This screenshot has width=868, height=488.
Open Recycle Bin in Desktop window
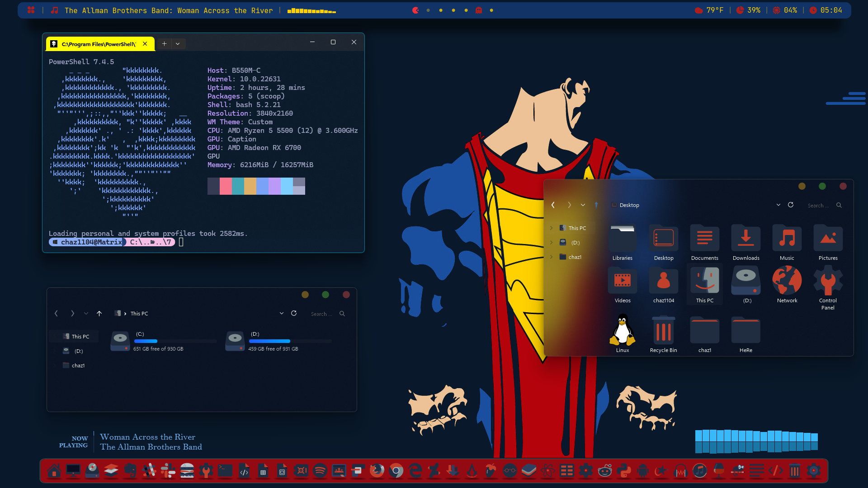pyautogui.click(x=664, y=333)
